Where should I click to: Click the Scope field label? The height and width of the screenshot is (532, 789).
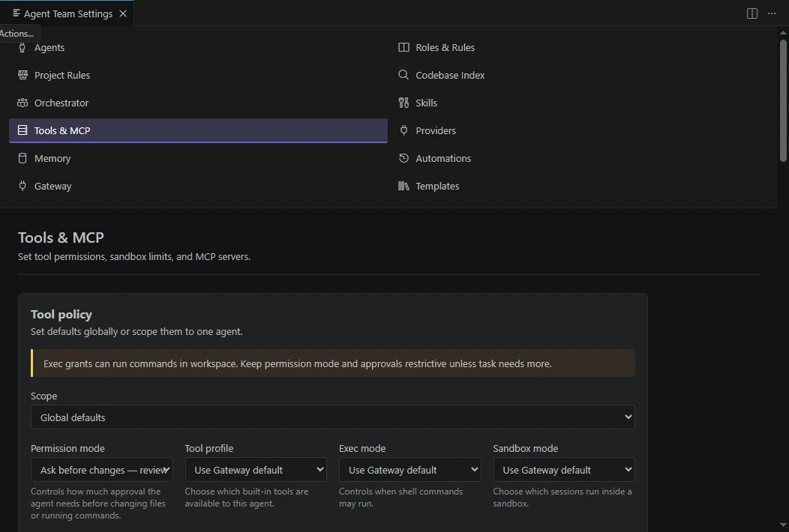[x=43, y=396]
